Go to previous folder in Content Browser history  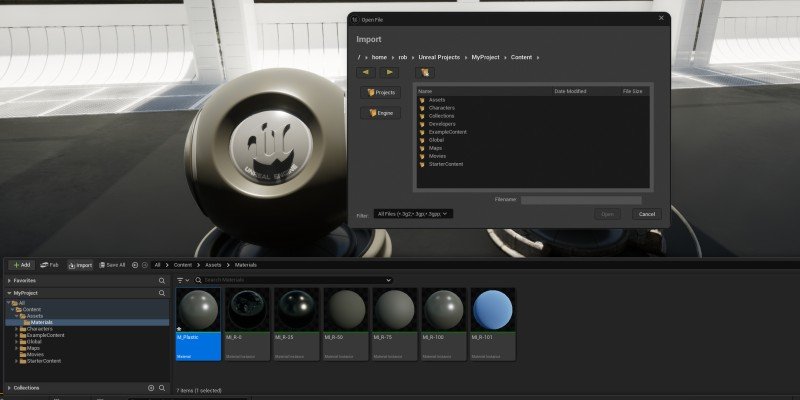135,265
